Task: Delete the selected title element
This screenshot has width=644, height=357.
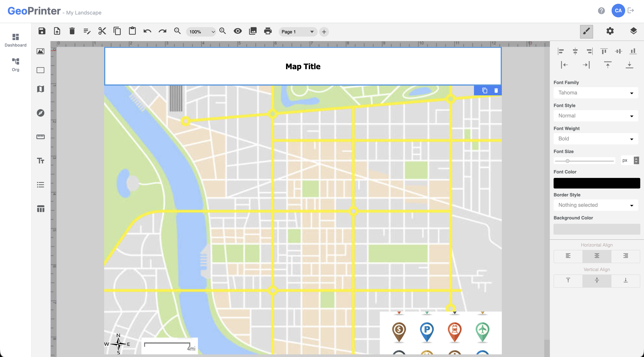Action: pos(496,90)
